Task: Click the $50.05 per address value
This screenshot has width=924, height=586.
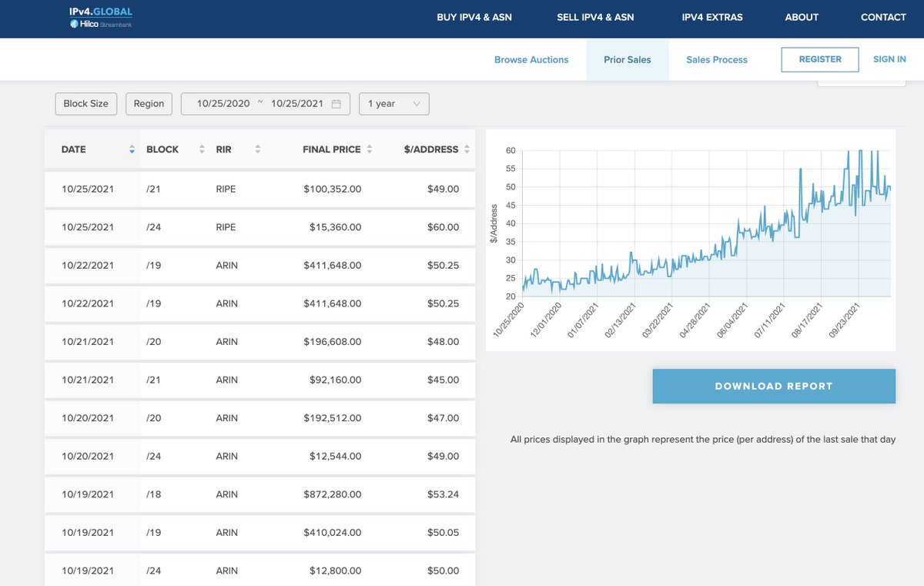Action: pyautogui.click(x=443, y=532)
